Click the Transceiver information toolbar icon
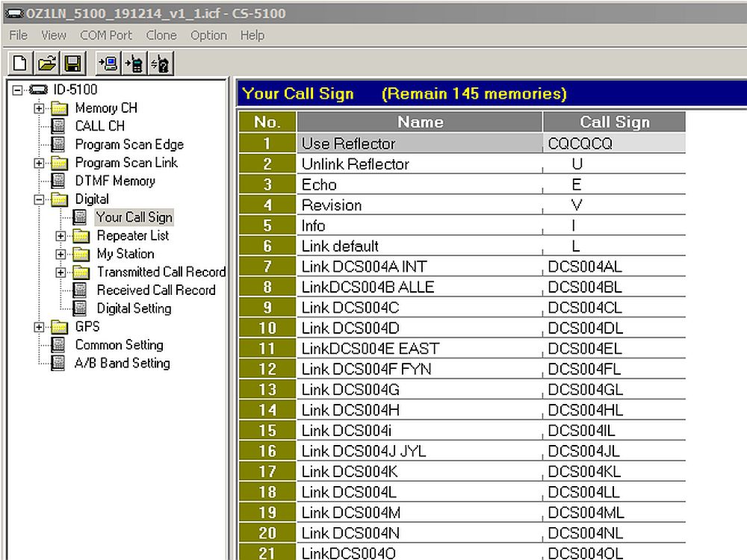 [x=161, y=63]
